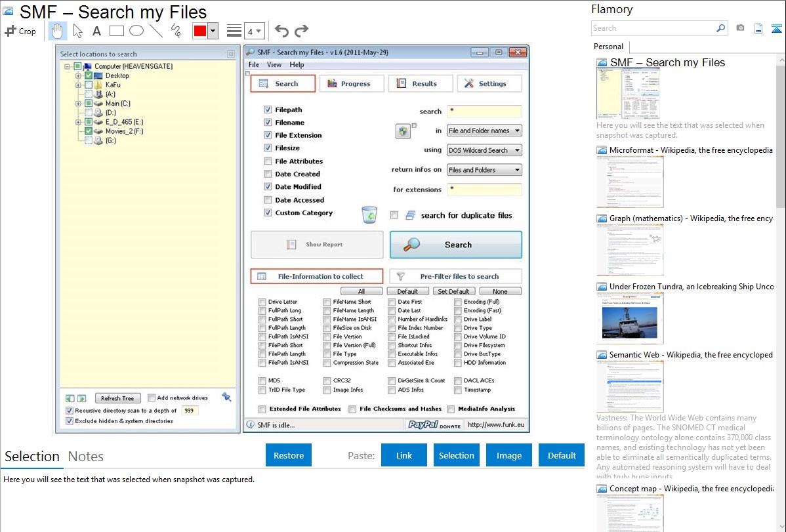Open the 'File and Folder names' dropdown

[484, 131]
